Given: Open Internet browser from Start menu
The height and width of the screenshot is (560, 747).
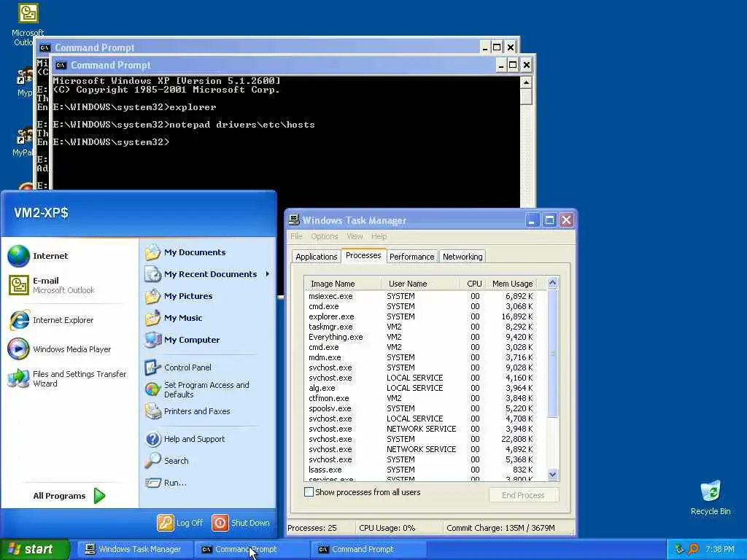Looking at the screenshot, I should coord(38,256).
